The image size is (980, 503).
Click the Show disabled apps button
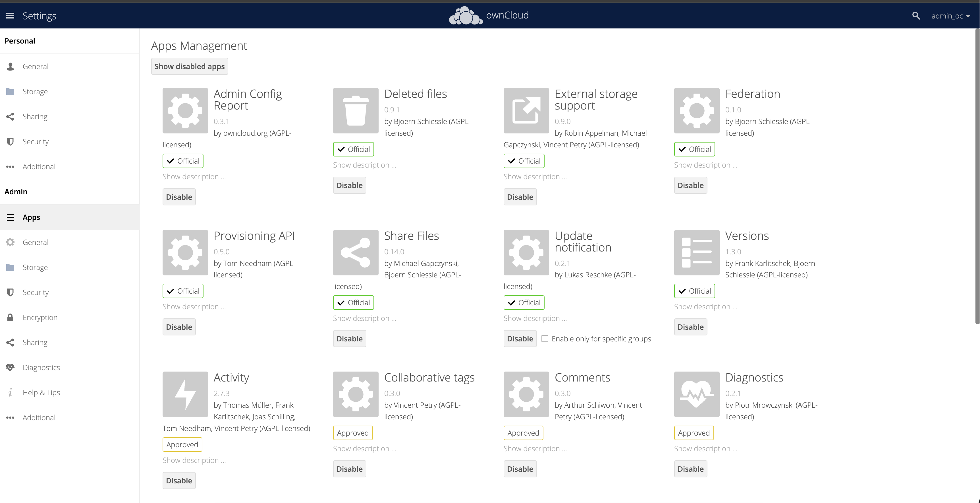click(190, 66)
